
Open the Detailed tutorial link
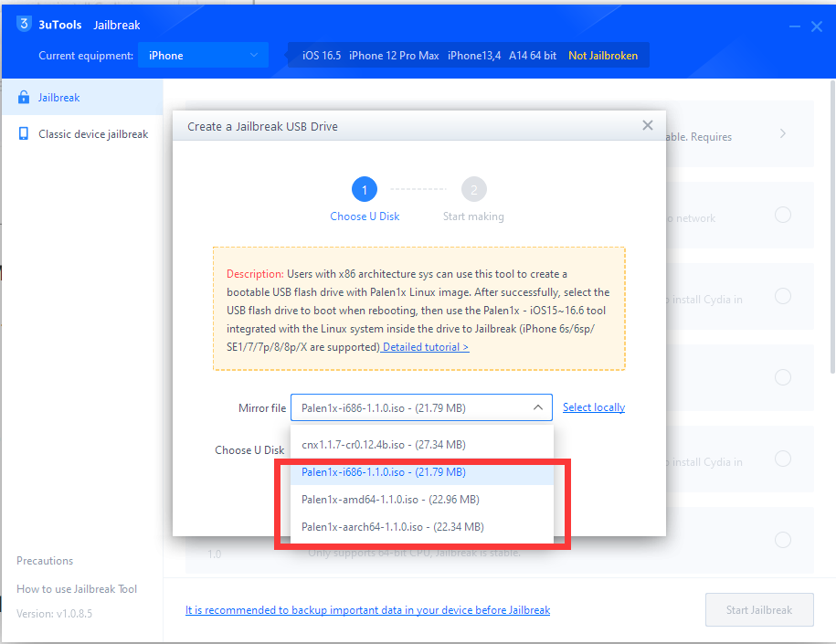[x=426, y=347]
